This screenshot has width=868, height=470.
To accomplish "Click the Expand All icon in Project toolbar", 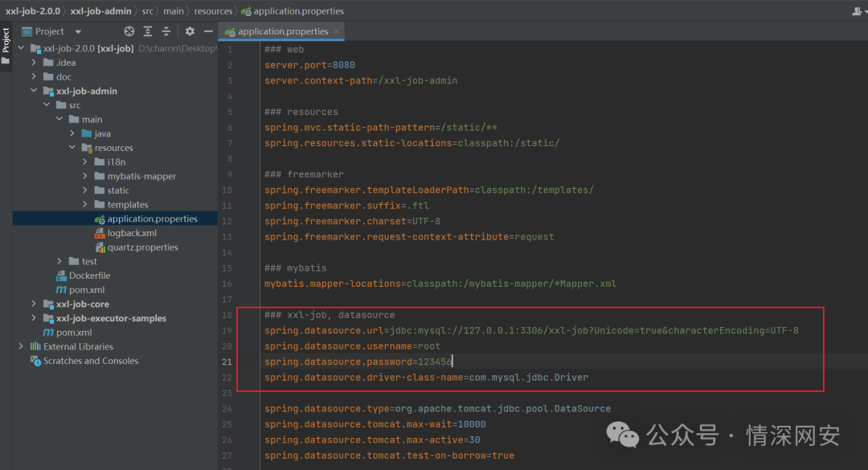I will [x=148, y=31].
